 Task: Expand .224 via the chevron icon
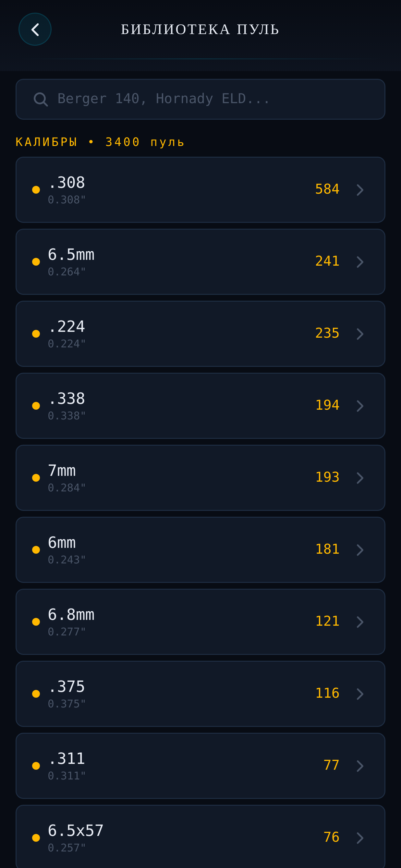[x=360, y=334]
